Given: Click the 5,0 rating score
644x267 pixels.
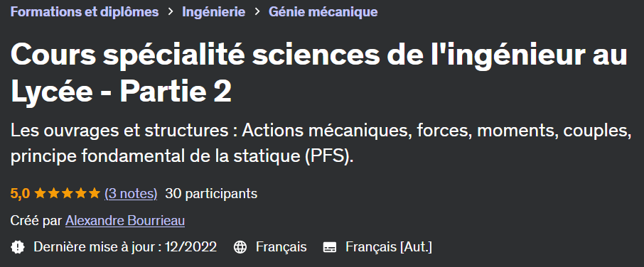Looking at the screenshot, I should tap(20, 193).
